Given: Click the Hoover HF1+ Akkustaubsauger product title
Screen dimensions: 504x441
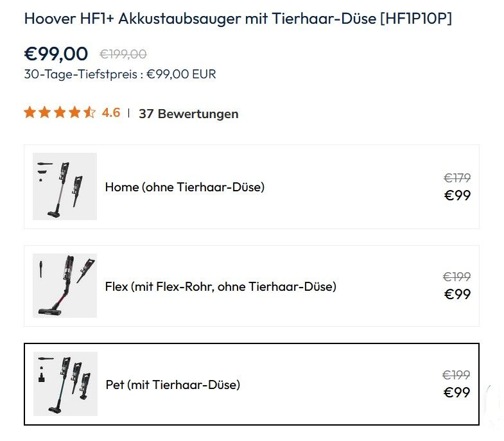Looking at the screenshot, I should (x=238, y=18).
